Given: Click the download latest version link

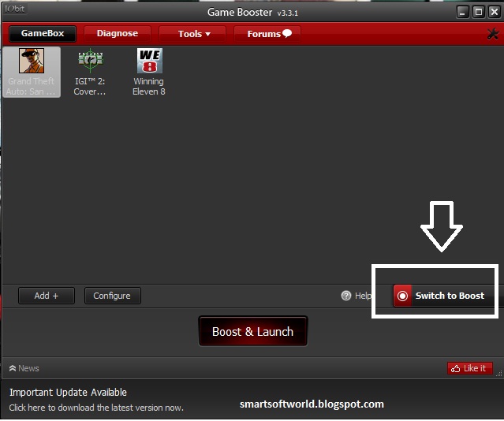Looking at the screenshot, I should (x=96, y=408).
